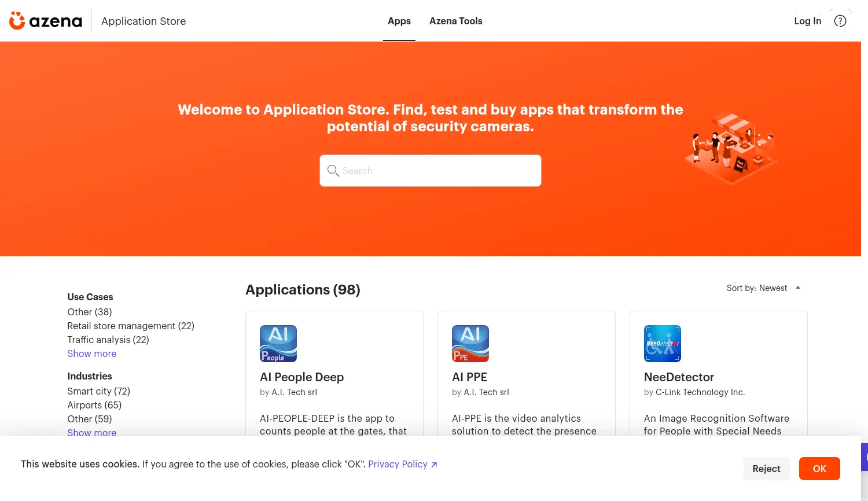Click the external link arrow beside Privacy Policy

(x=434, y=465)
